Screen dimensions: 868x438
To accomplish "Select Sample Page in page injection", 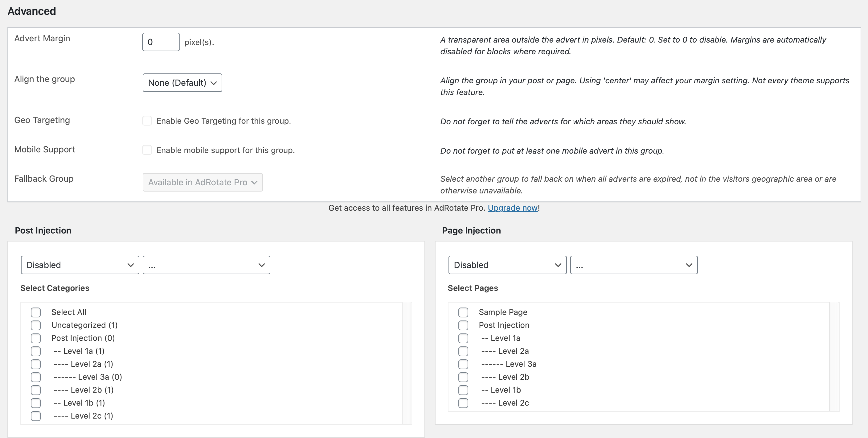I will coord(464,312).
